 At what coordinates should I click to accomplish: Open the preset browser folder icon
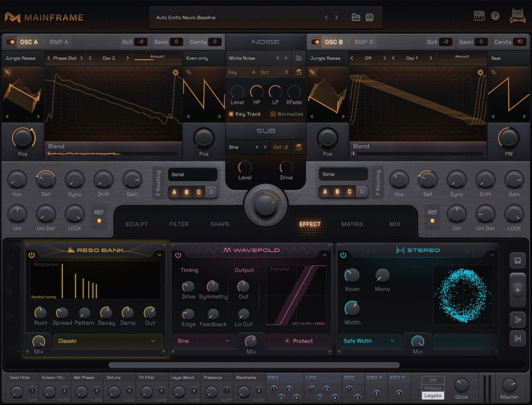(x=355, y=17)
